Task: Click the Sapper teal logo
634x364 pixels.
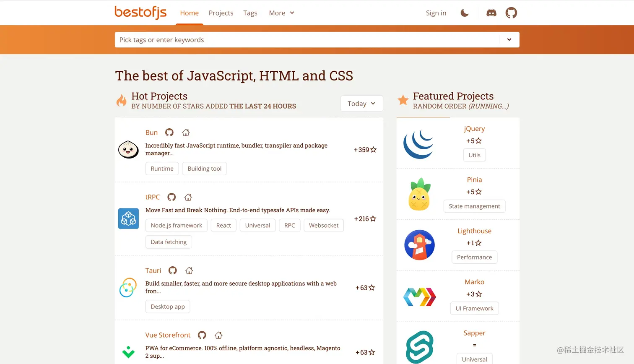Action: (x=419, y=347)
